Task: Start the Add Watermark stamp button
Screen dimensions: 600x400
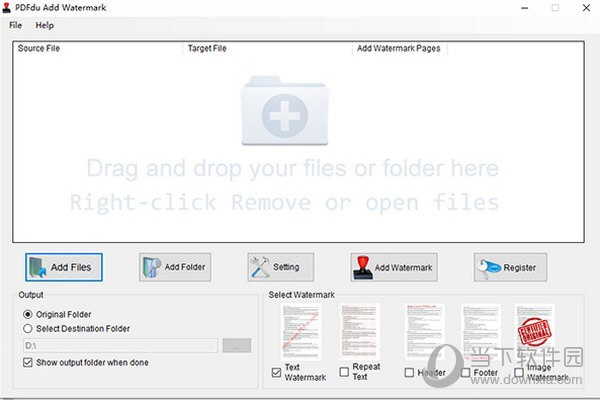Action: click(x=394, y=267)
